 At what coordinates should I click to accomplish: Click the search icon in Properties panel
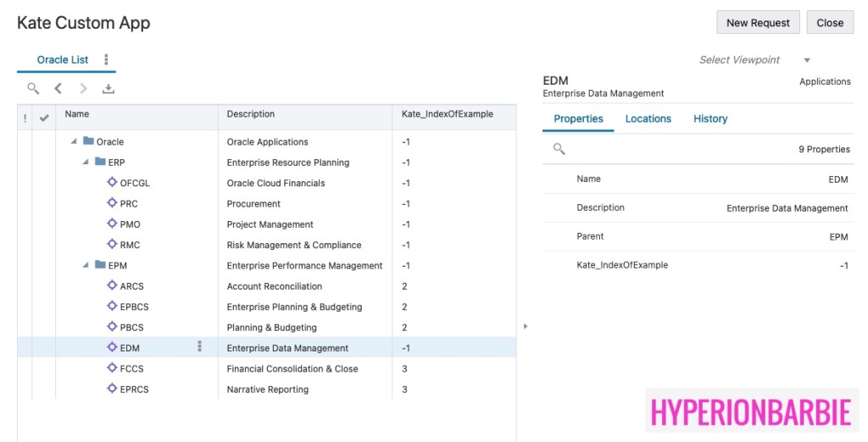tap(559, 149)
